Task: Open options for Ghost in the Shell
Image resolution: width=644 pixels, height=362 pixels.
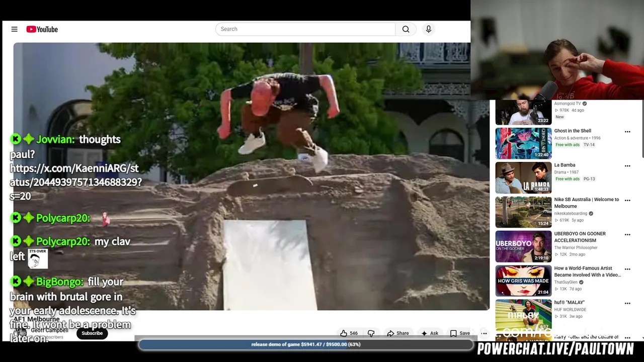Action: [x=627, y=132]
